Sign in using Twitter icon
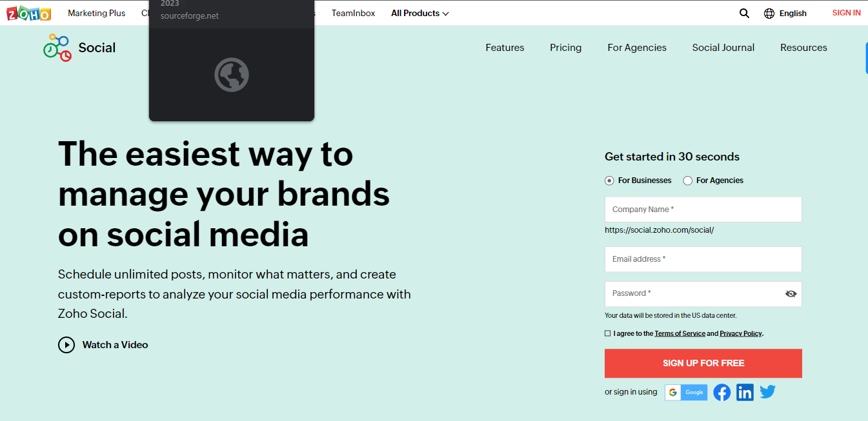Viewport: 868px width, 421px height. coord(767,391)
